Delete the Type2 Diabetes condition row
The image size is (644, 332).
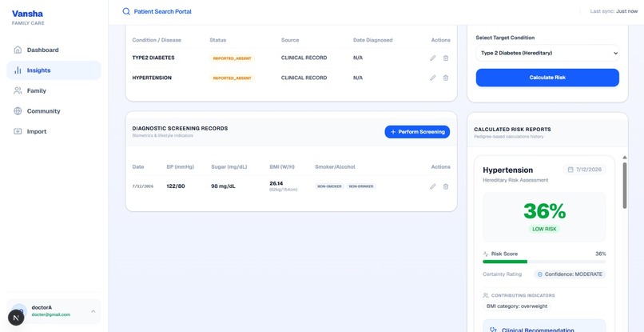click(446, 58)
